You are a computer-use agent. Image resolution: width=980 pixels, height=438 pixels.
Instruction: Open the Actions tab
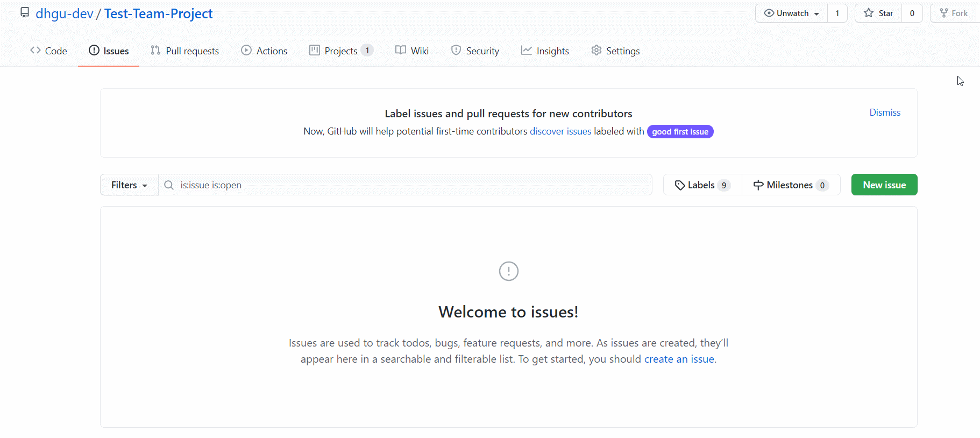tap(264, 51)
